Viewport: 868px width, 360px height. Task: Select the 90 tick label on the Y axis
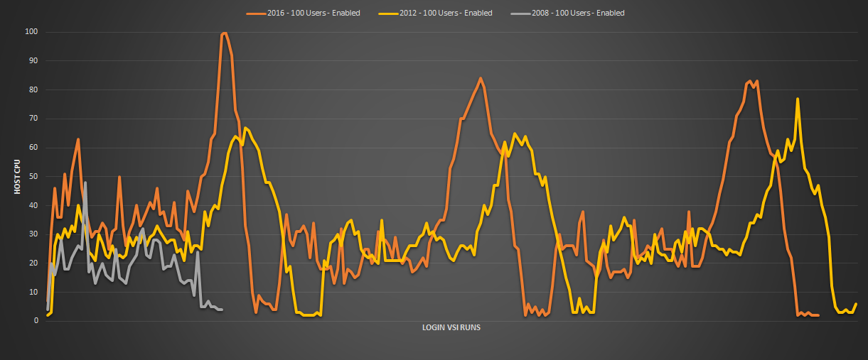coord(33,61)
